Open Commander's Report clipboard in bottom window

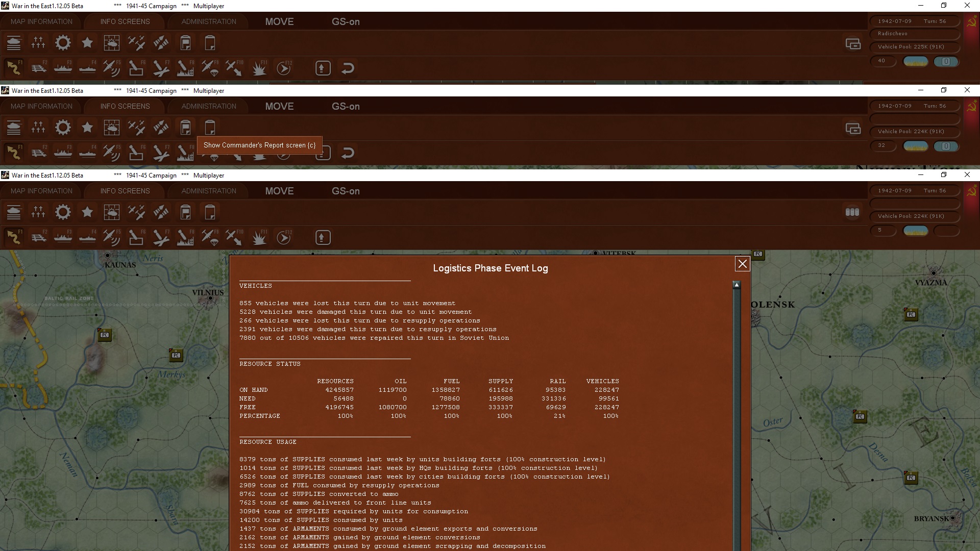[185, 212]
